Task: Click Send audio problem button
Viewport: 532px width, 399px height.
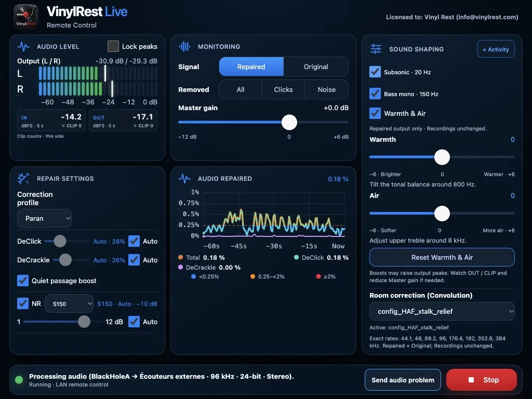Action: (x=403, y=380)
